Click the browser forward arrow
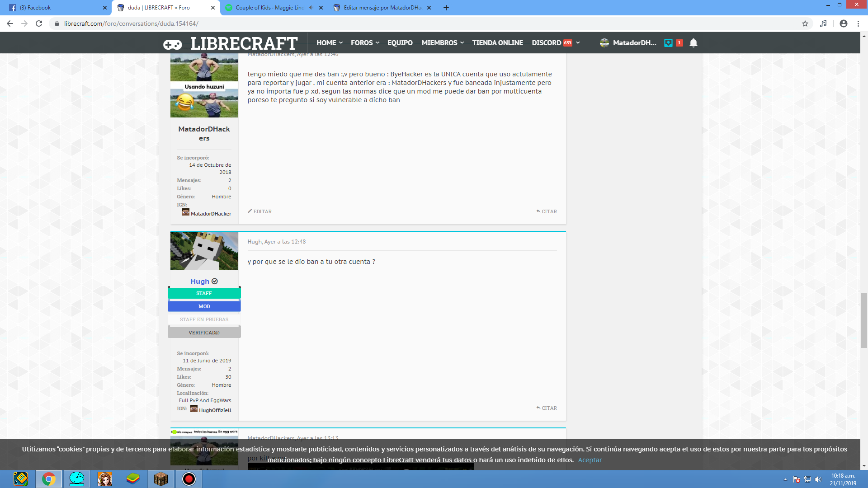Viewport: 868px width, 488px height. pyautogui.click(x=24, y=23)
